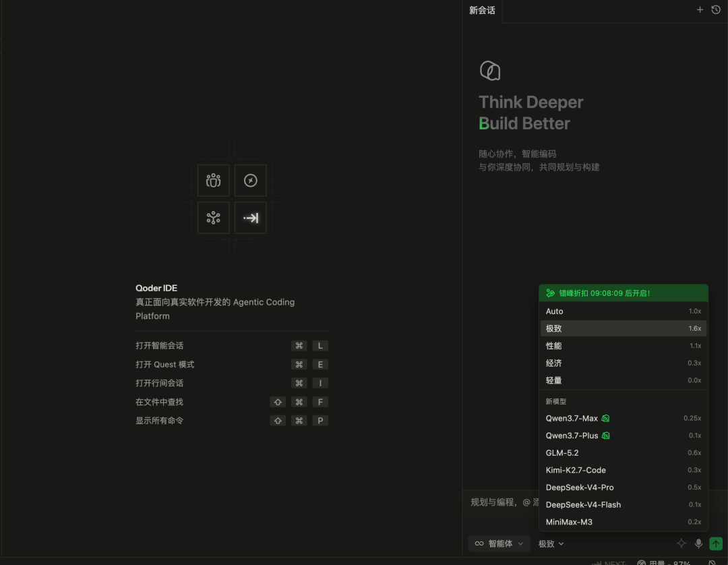Click the 1.6x multiplier value
Screen dimensions: 728x565
pos(694,328)
